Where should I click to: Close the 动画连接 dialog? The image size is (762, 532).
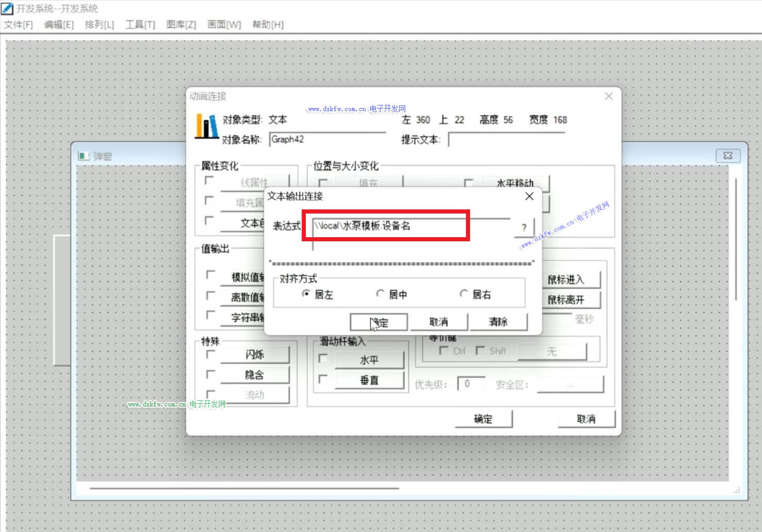pyautogui.click(x=609, y=96)
